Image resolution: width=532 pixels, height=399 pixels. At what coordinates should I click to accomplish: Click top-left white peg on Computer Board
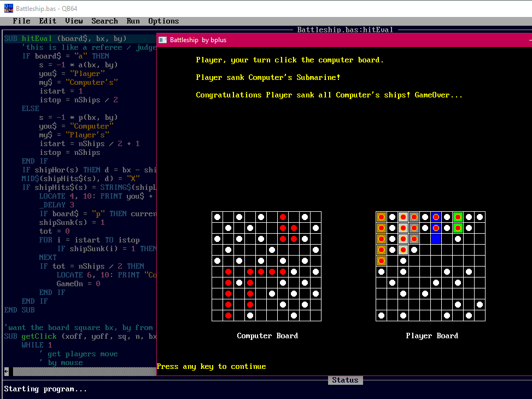pyautogui.click(x=217, y=217)
